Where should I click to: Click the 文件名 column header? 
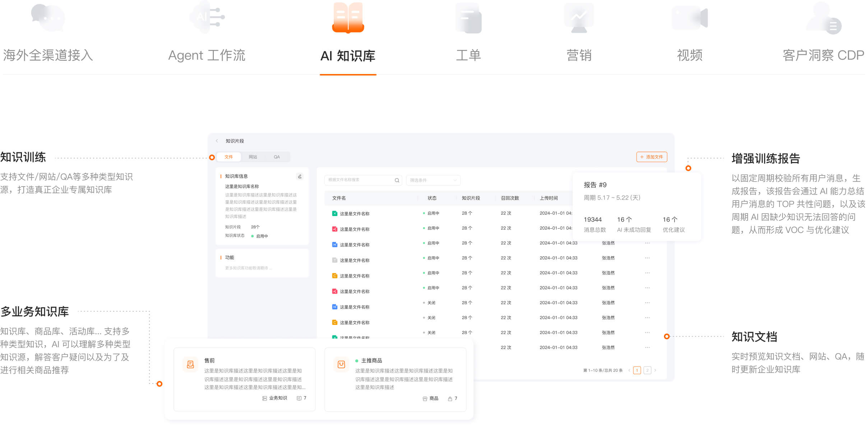pos(339,198)
